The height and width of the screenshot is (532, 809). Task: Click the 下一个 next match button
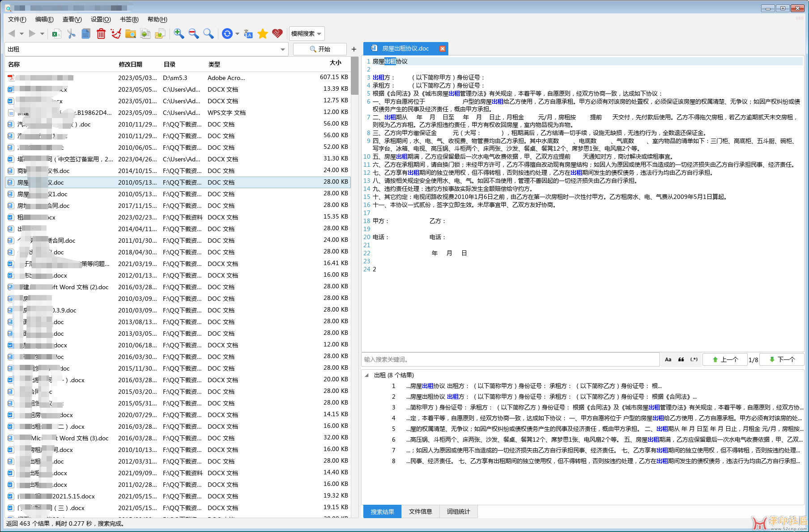(782, 359)
